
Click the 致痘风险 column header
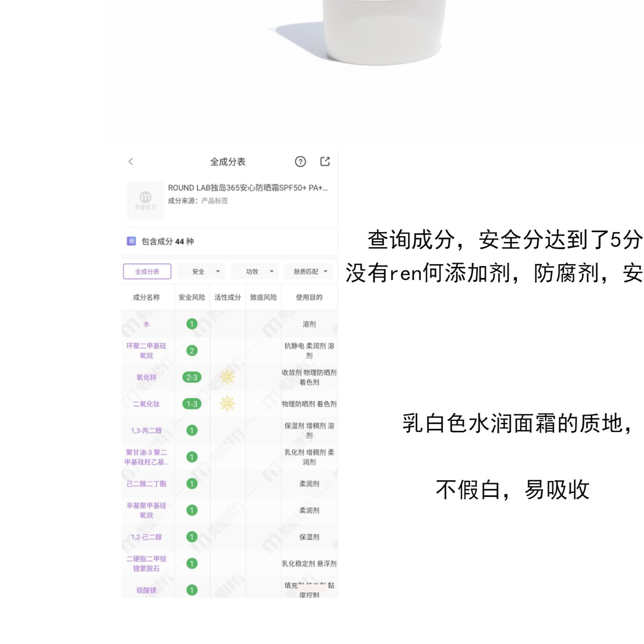pos(263,297)
